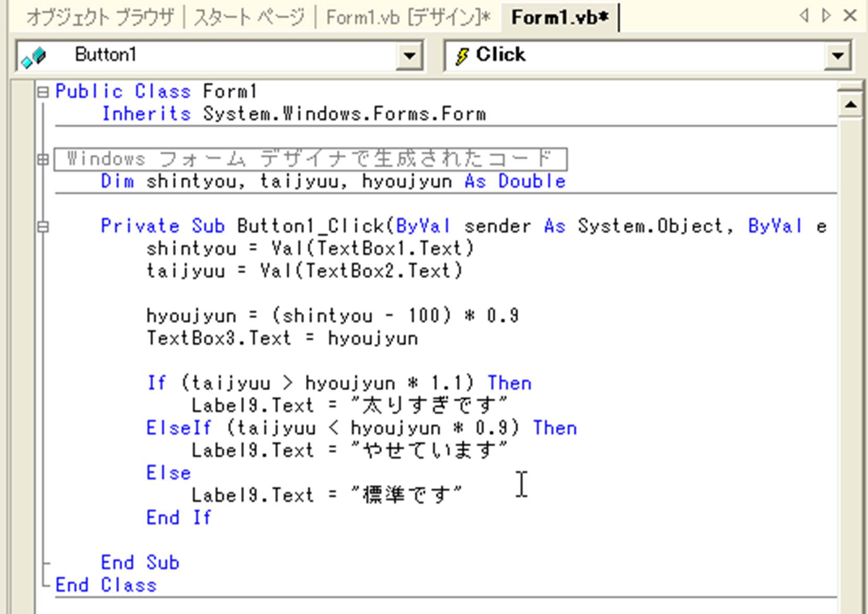The width and height of the screenshot is (868, 614).
Task: Open the Button1 class name dropdown
Action: 409,55
